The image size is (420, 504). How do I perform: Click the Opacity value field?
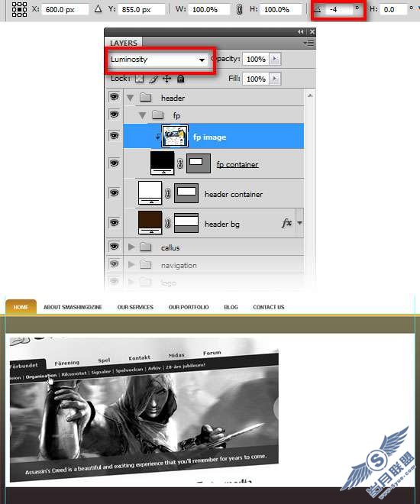click(256, 59)
